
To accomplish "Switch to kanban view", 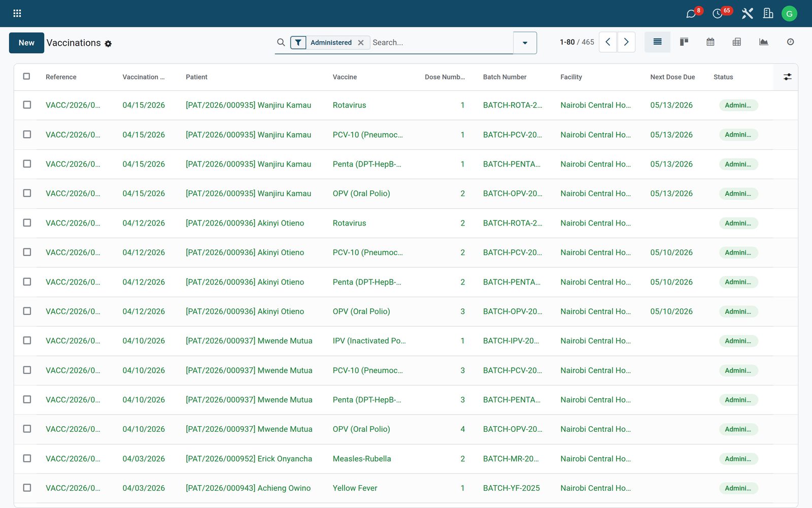I will click(684, 42).
